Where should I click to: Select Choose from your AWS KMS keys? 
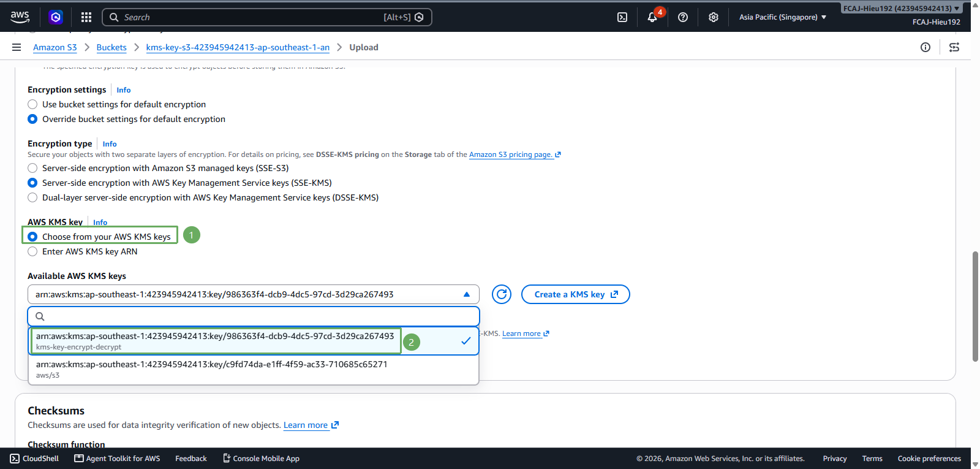click(32, 237)
